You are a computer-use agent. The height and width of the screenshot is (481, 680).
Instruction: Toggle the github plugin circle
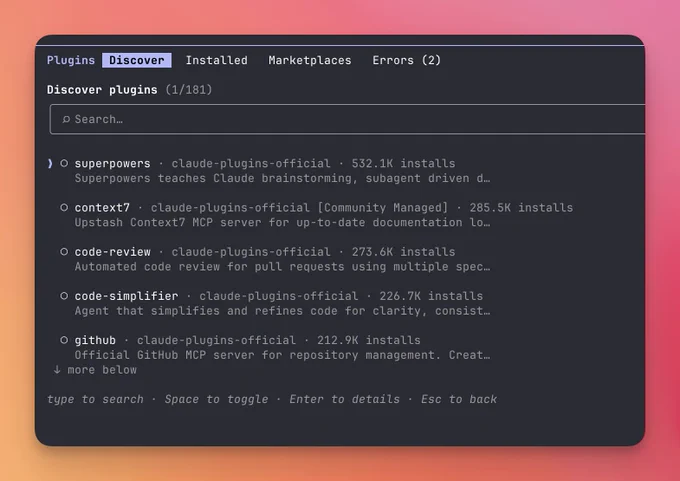64,340
